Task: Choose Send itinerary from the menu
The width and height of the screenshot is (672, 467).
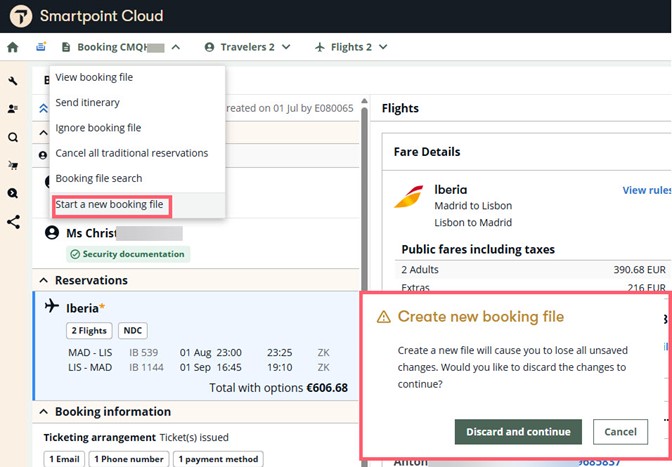Action: coord(87,103)
